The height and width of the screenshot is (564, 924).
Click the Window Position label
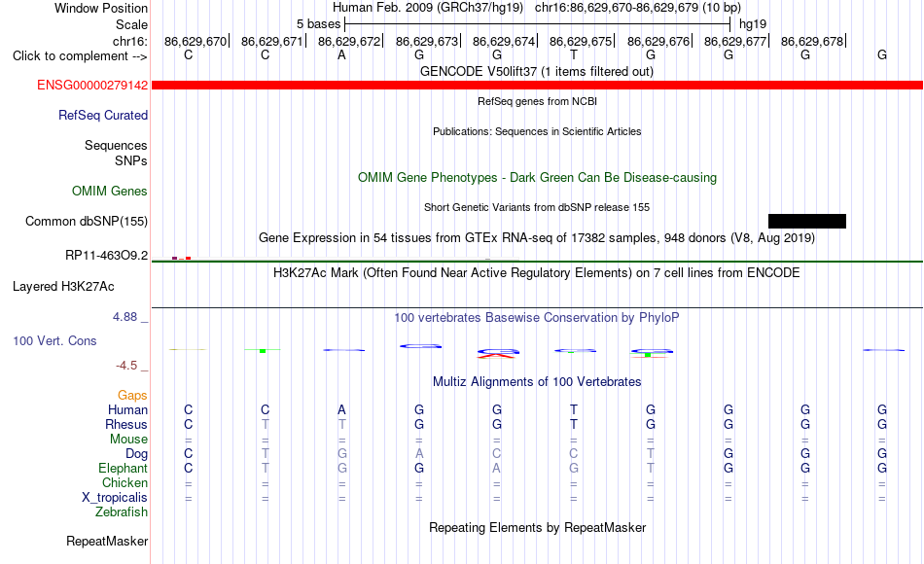pos(101,8)
